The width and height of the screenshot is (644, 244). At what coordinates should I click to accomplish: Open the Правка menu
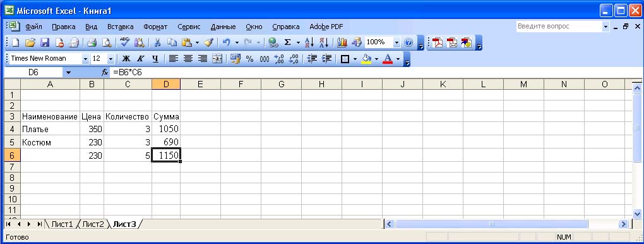point(64,27)
